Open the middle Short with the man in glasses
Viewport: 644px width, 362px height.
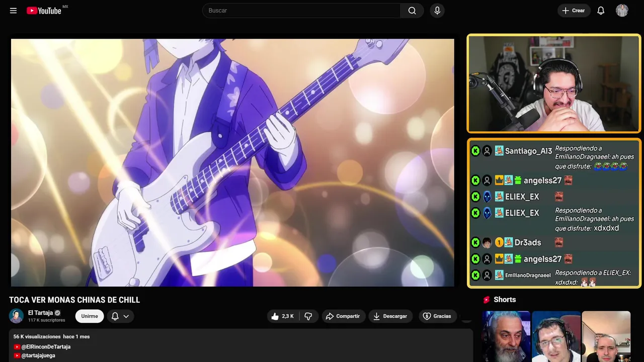[556, 336]
